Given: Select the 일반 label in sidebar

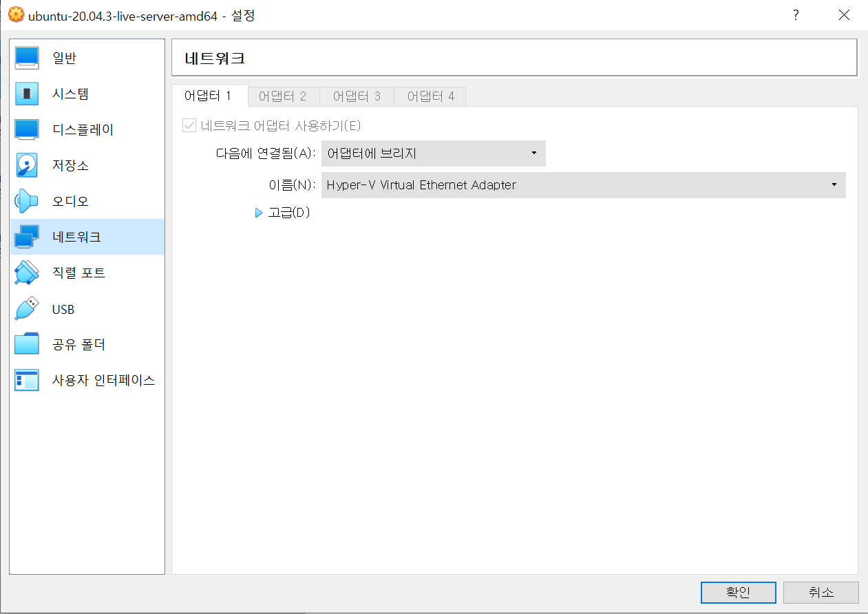Looking at the screenshot, I should pyautogui.click(x=64, y=59).
